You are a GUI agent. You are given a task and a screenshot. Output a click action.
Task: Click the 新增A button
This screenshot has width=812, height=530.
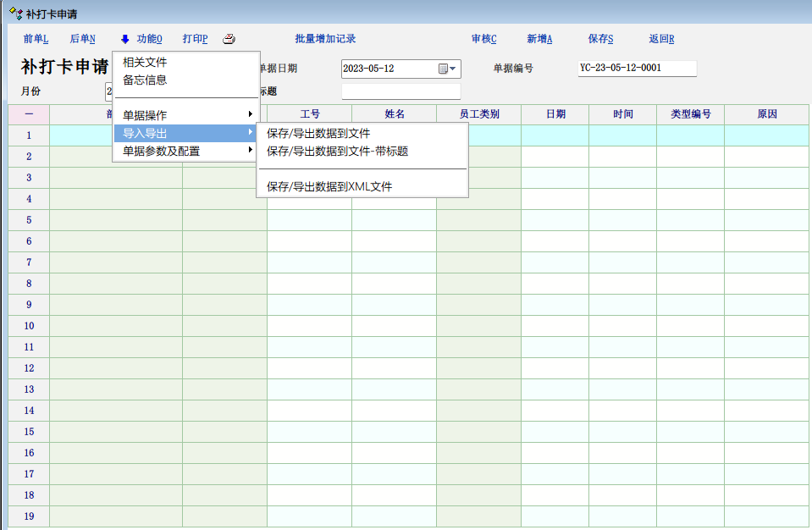[539, 39]
